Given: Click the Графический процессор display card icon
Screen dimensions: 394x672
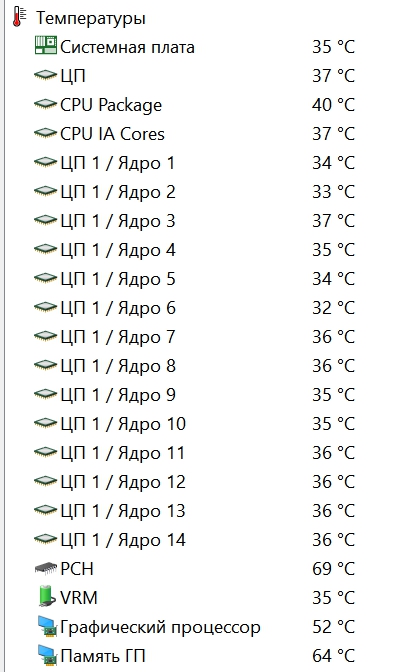Looking at the screenshot, I should (46, 627).
